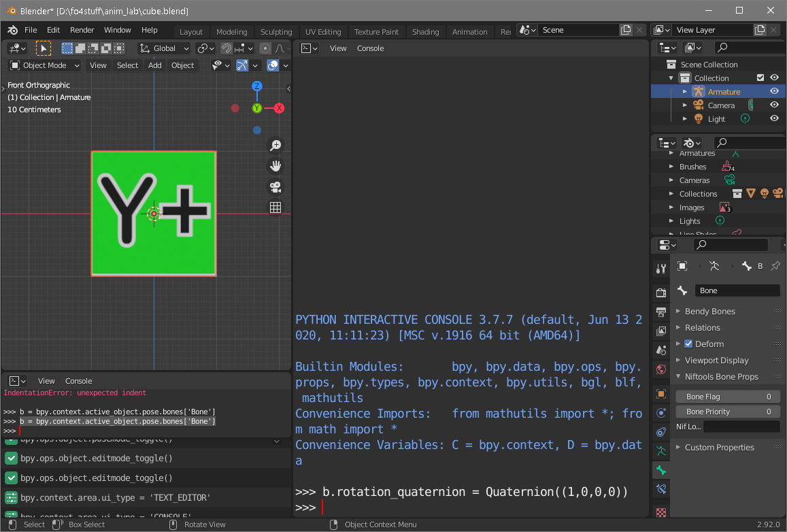The image size is (787, 532).
Task: Switch to the UV Editing workspace tab
Action: [x=323, y=31]
